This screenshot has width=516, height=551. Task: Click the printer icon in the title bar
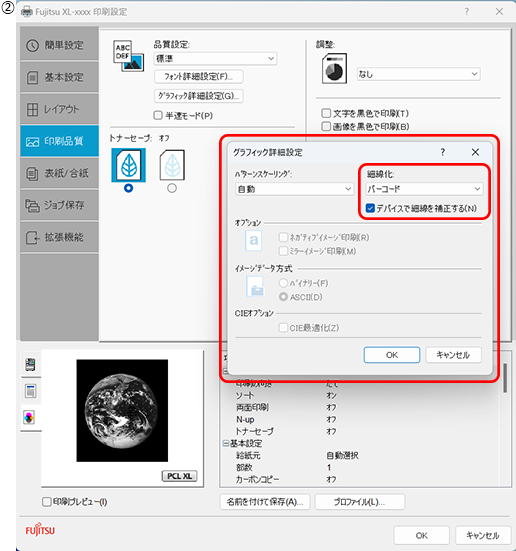(x=26, y=12)
